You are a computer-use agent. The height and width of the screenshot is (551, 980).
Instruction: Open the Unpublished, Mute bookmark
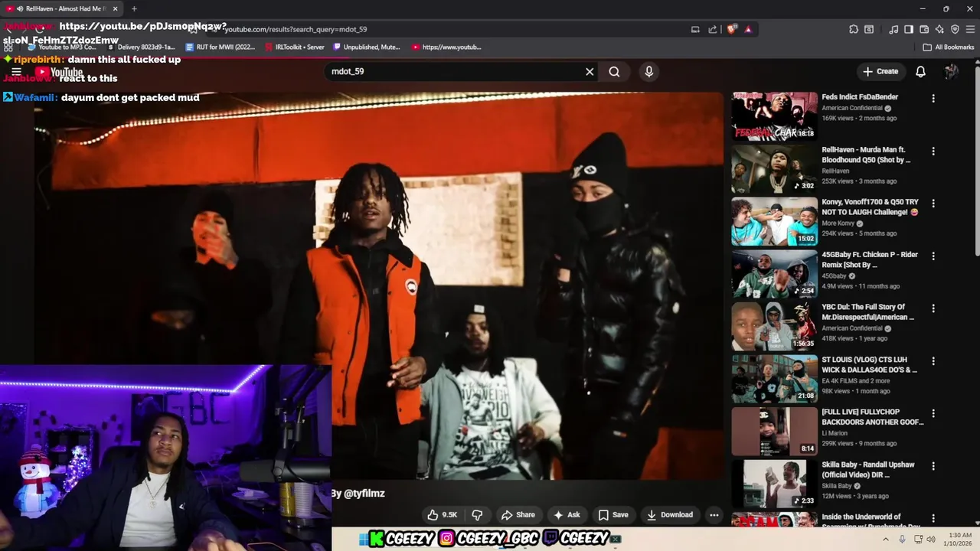pos(366,47)
